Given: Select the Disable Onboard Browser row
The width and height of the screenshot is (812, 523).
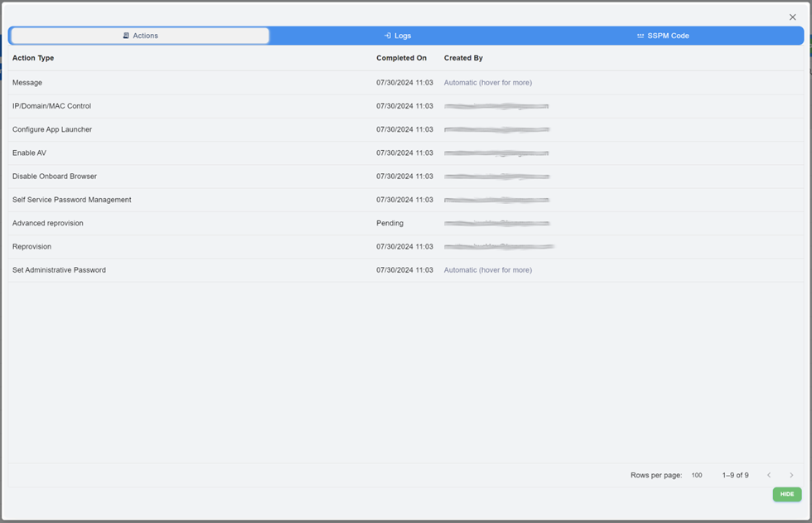Looking at the screenshot, I should click(x=55, y=177).
